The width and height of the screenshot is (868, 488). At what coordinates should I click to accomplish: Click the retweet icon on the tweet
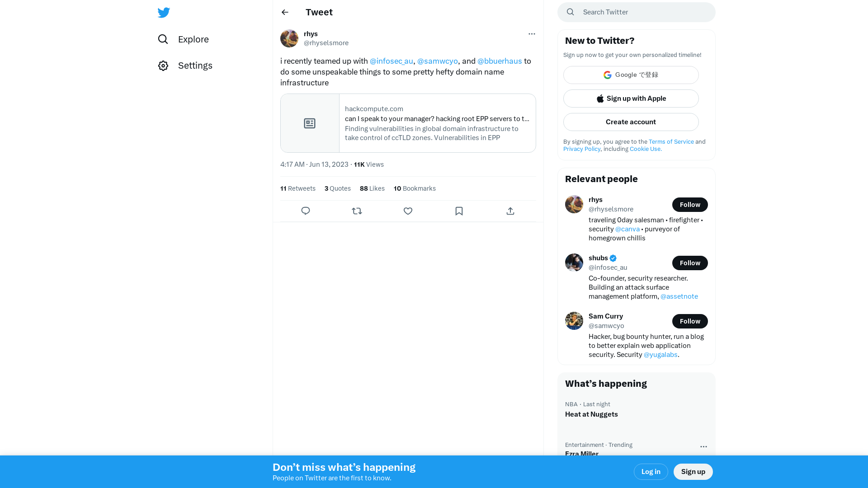click(357, 211)
